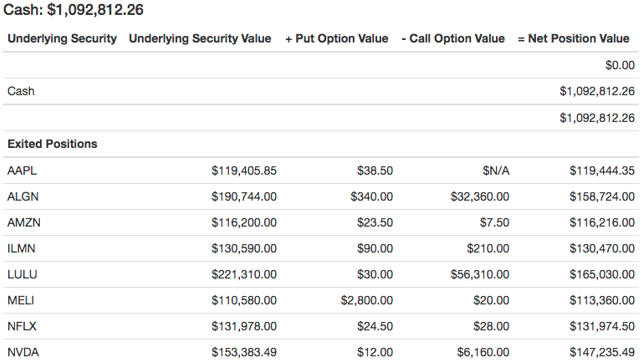Click AMZN put option value $23.50
This screenshot has height=363, width=641.
pyautogui.click(x=375, y=223)
